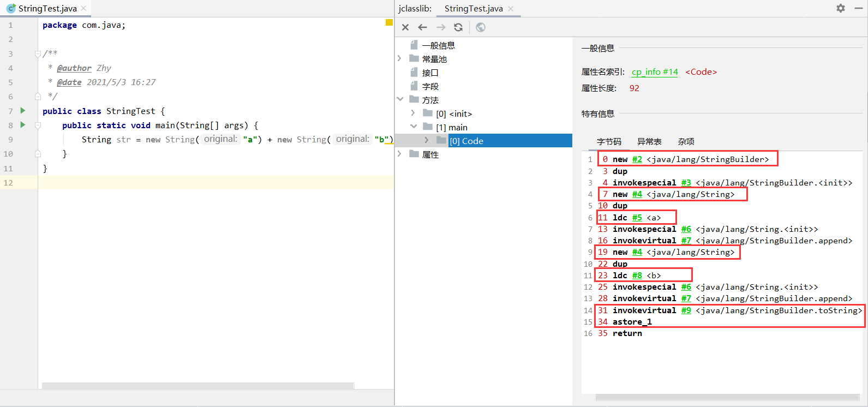868x407 pixels.
Task: Click the @author Javadoc tag
Action: point(74,68)
